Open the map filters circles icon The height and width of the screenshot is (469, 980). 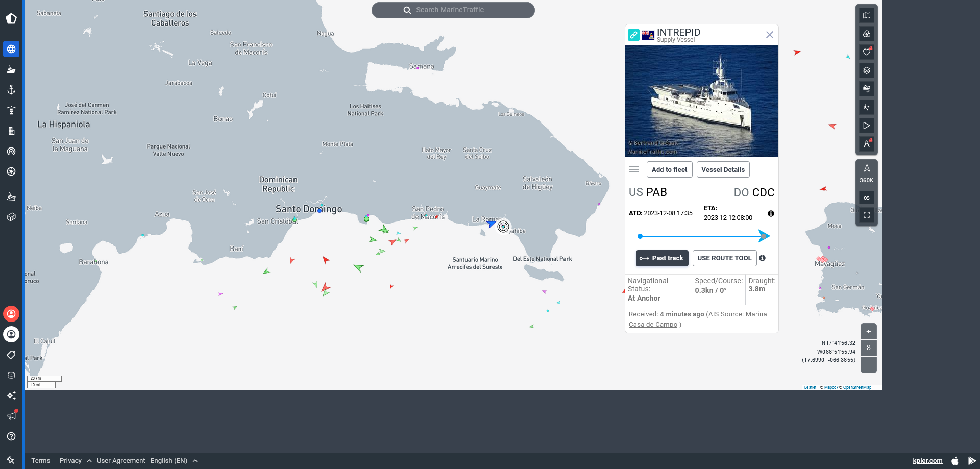pos(867,34)
